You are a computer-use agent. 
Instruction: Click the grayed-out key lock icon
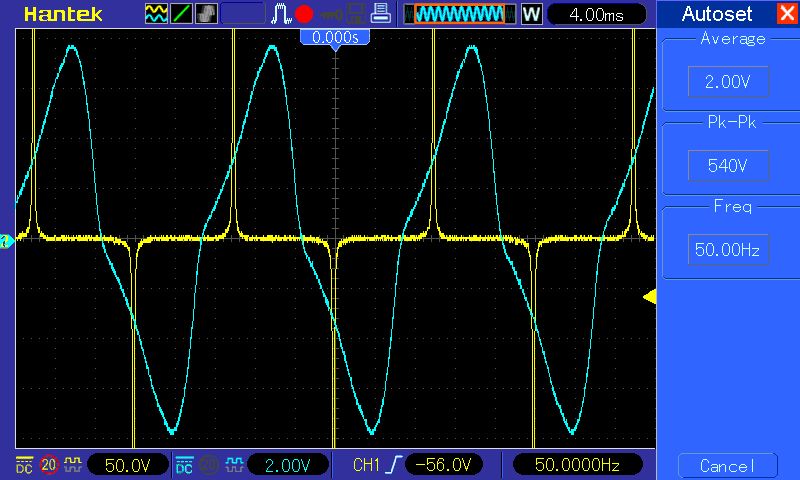[x=331, y=15]
